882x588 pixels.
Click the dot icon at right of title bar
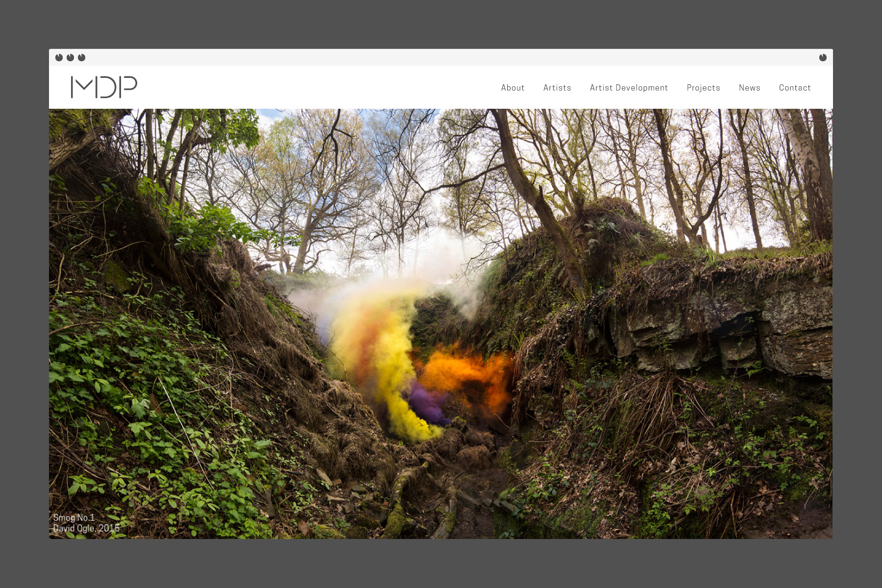(823, 57)
